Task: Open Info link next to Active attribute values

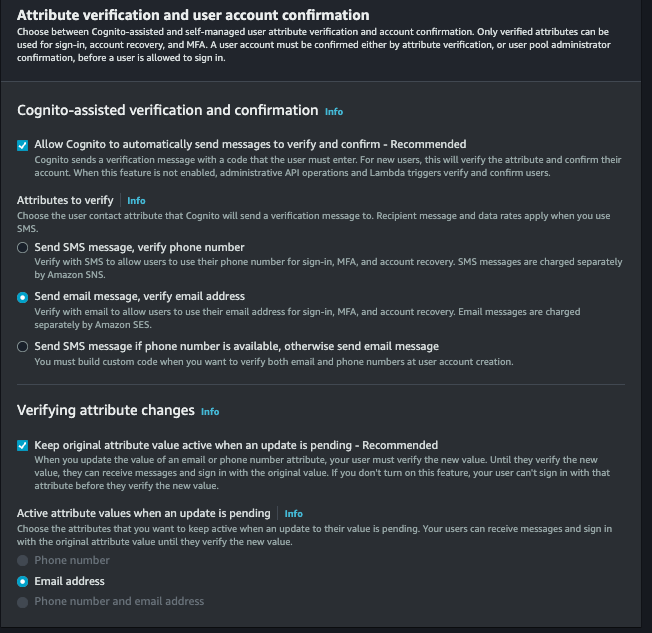Action: 294,514
